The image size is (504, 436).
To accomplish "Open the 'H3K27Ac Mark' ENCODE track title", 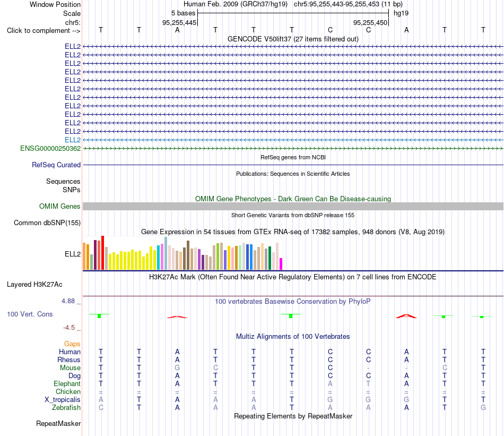I will tap(293, 277).
